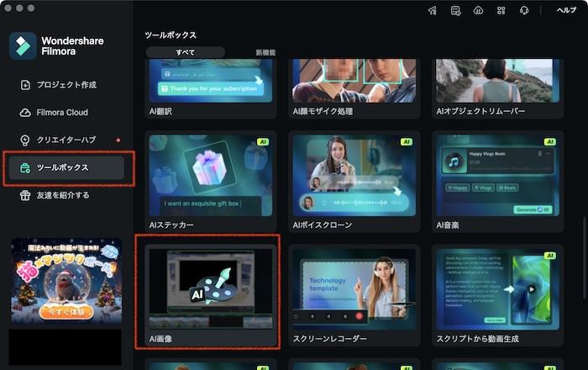Select ツールボックス in the sidebar
Screen dimensions: 588x370
(66, 167)
